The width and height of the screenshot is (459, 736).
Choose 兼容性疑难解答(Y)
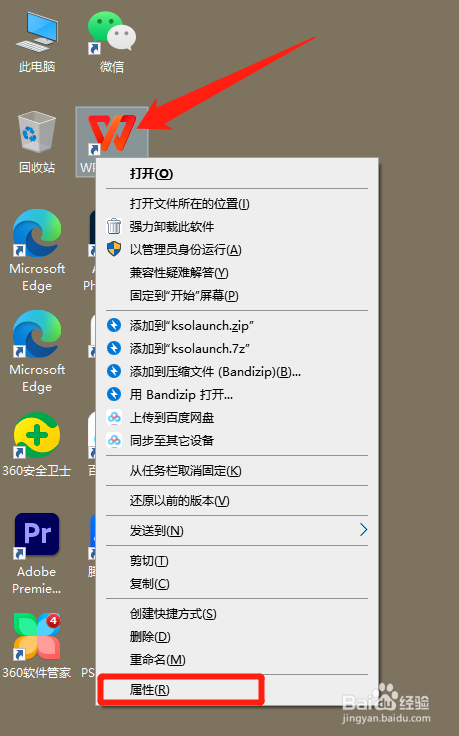[x=237, y=273]
